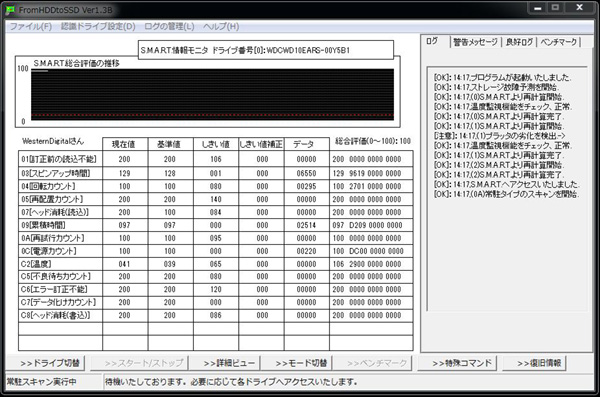Switch to the 警告メッセージ tab
600x397 pixels.
(475, 42)
